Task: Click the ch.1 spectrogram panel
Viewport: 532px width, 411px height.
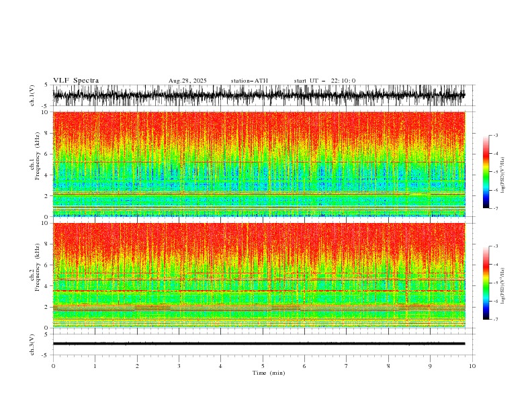Action: point(259,164)
